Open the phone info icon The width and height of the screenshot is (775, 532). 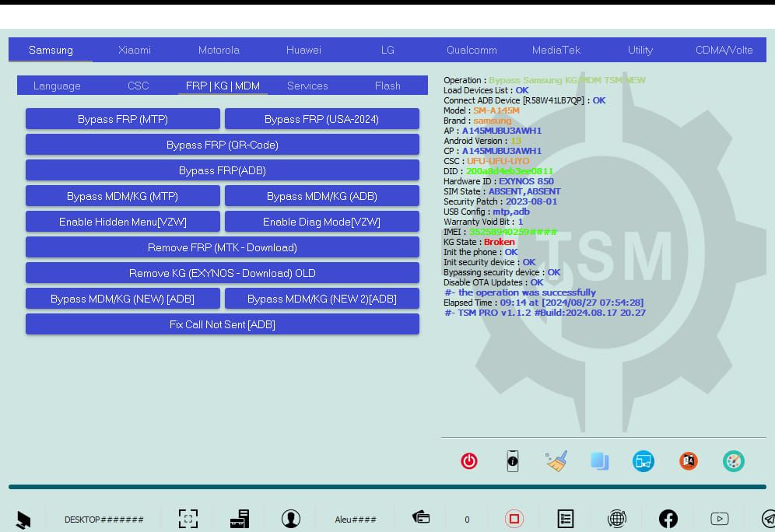pyautogui.click(x=513, y=461)
